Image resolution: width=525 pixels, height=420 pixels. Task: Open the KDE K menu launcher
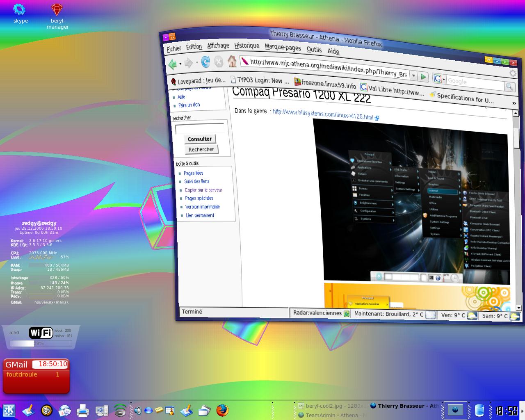pyautogui.click(x=9, y=410)
